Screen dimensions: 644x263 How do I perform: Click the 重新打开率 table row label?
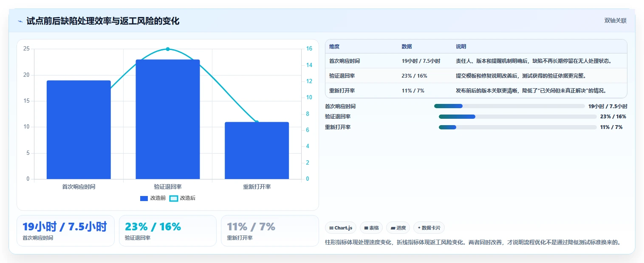pos(342,91)
